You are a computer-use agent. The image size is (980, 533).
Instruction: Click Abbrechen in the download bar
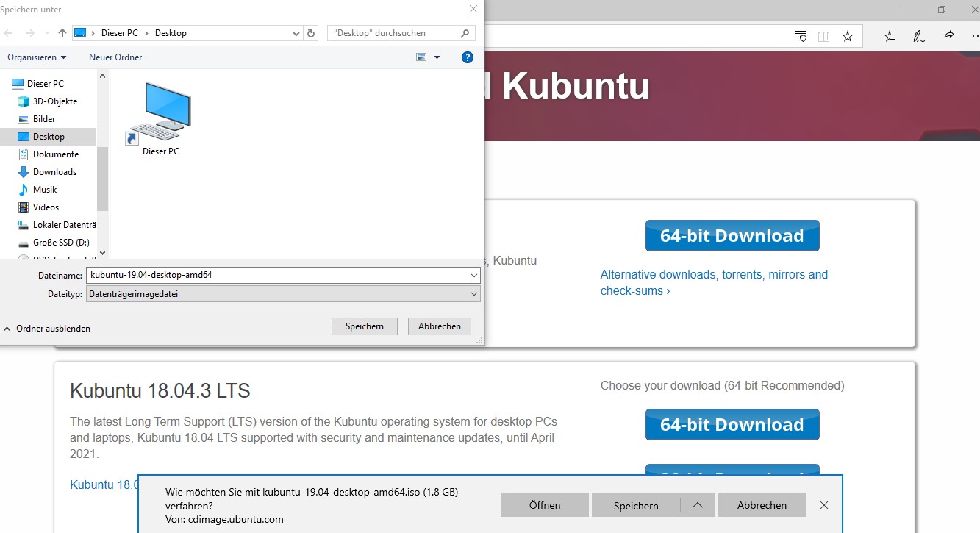762,505
